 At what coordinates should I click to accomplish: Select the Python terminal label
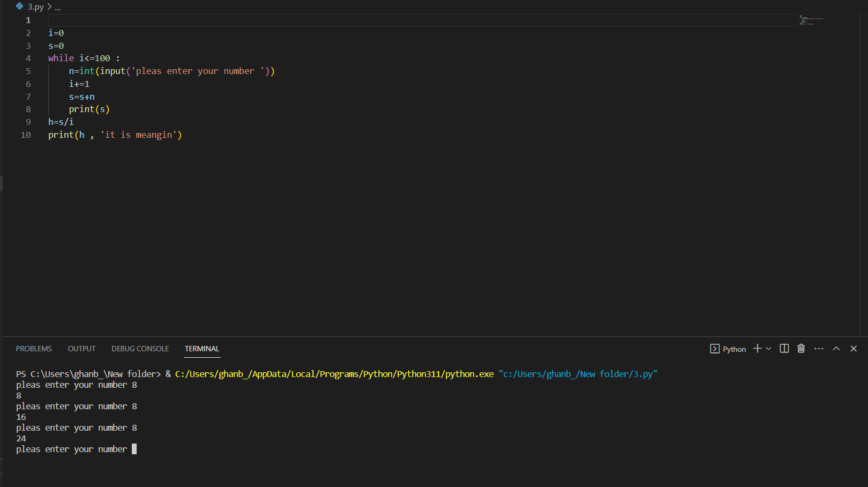click(734, 349)
